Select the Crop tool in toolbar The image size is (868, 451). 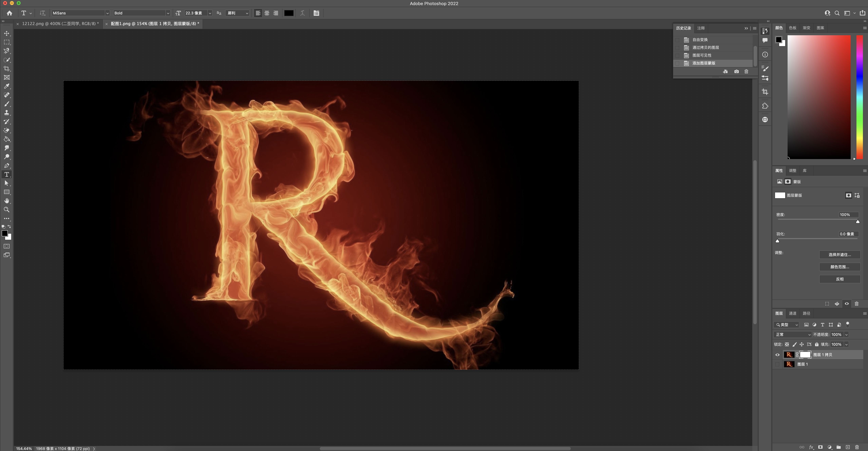[x=7, y=69]
